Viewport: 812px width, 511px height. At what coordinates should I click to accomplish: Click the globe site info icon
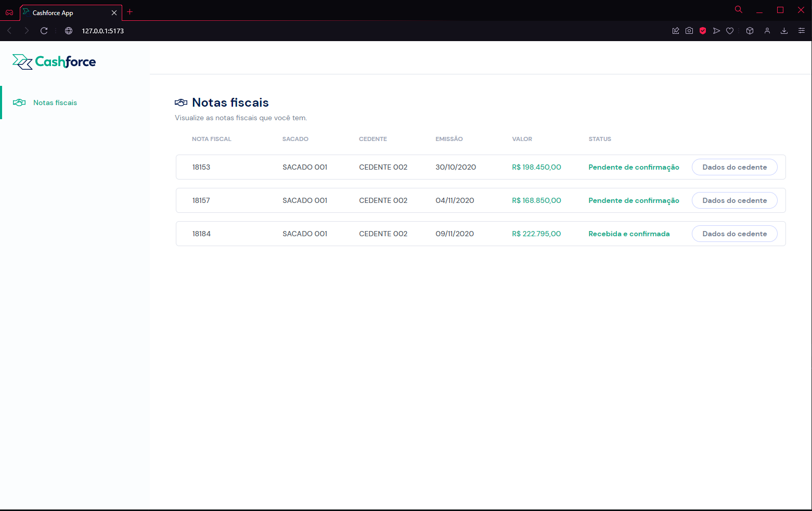(69, 31)
